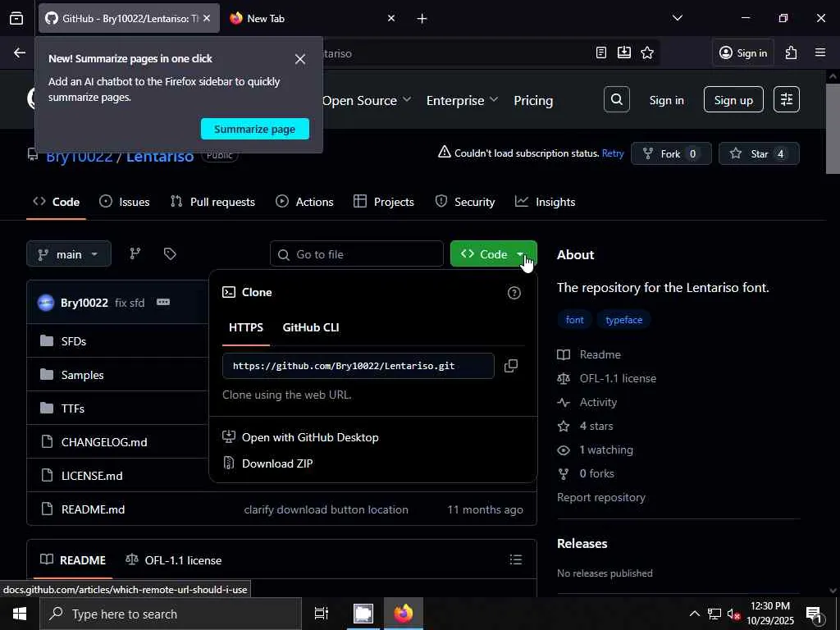
Task: Open the Projects tab
Action: [384, 202]
